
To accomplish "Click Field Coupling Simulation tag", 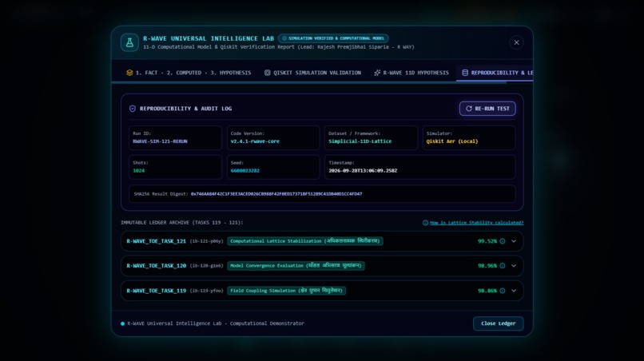I will point(286,291).
